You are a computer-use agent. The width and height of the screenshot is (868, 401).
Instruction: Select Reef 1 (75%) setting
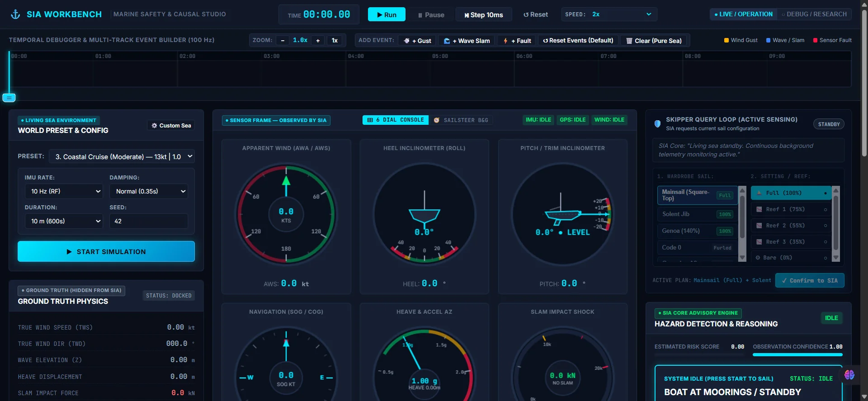tap(791, 209)
